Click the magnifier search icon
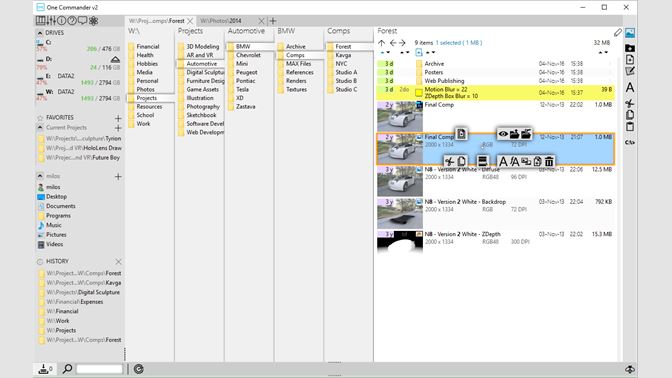This screenshot has height=378, width=672. 67,369
